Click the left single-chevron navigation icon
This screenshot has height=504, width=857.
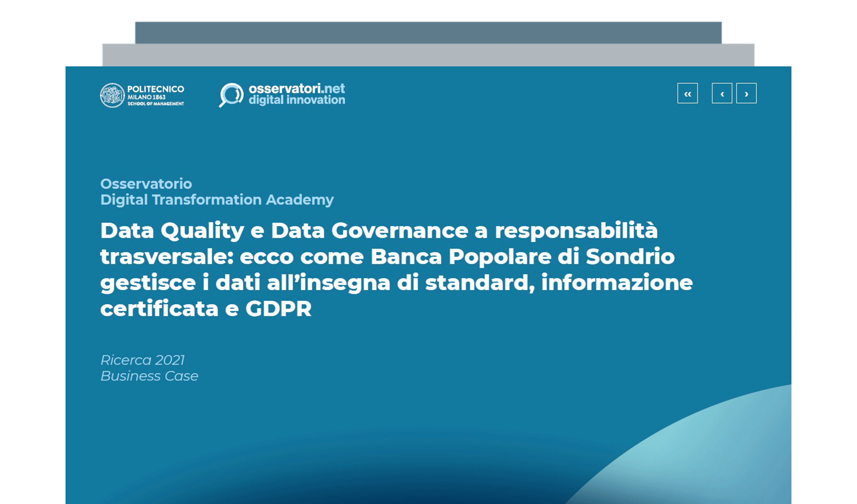point(721,94)
